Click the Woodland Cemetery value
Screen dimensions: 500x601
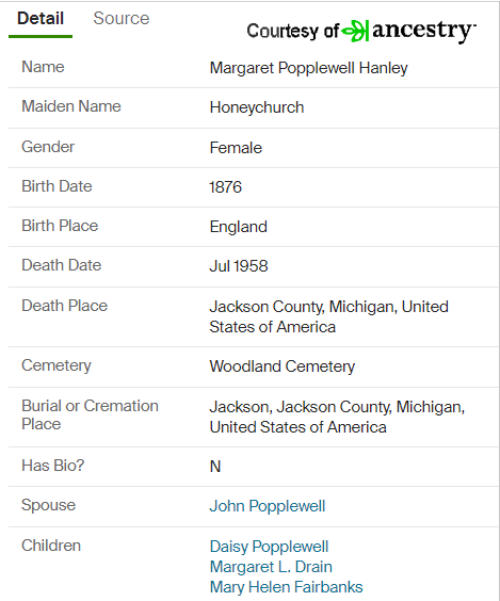point(282,366)
